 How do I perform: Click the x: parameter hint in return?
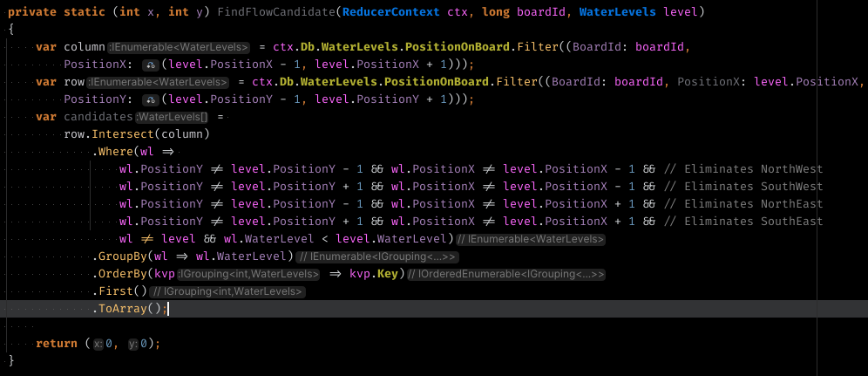coord(98,344)
